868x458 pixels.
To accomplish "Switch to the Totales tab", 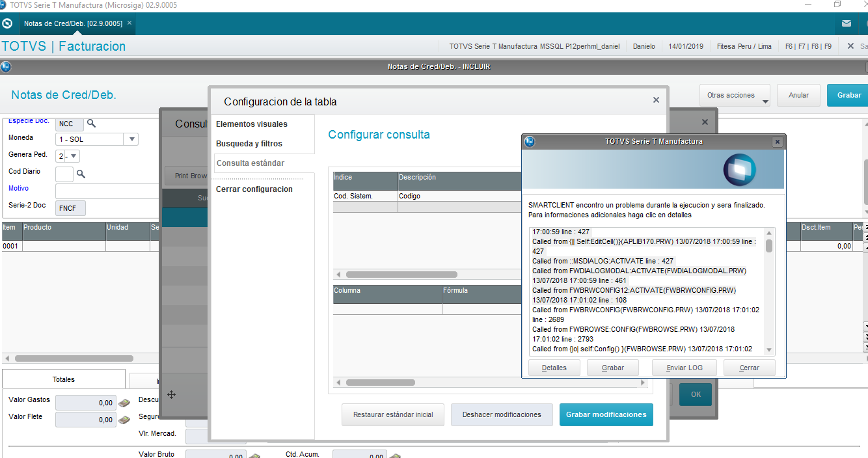I will coord(64,379).
